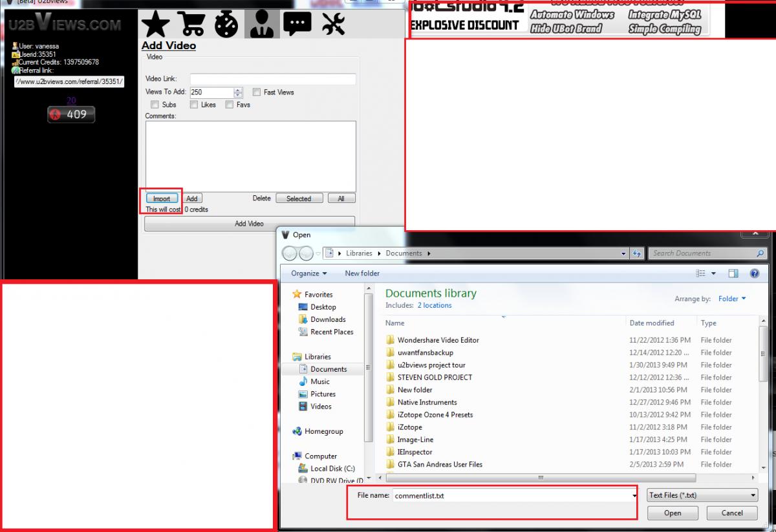Click Cancel in the file dialog

[x=732, y=513]
